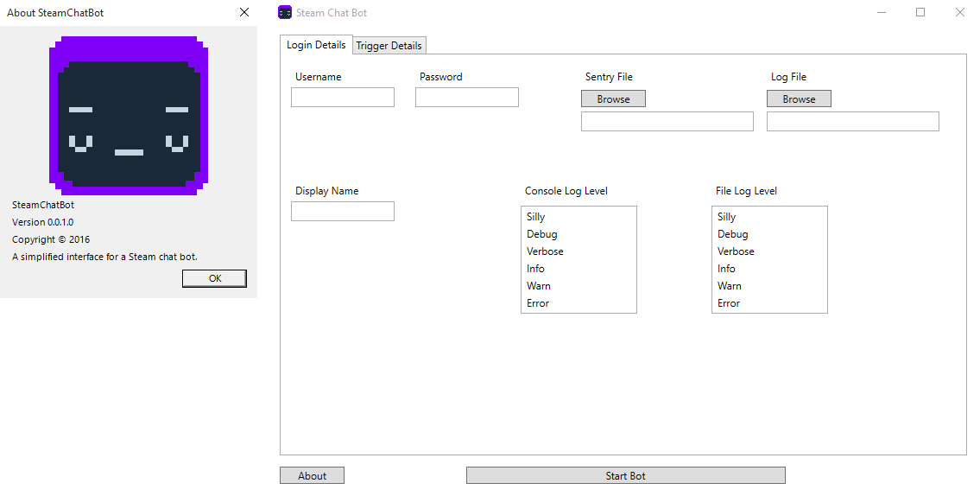Select Error in Console Log Level

point(579,303)
